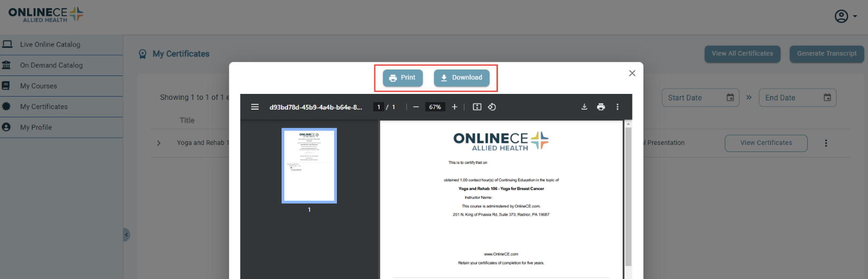Image resolution: width=868 pixels, height=279 pixels.
Task: Click the institution icon beside On Demand Catalog
Action: pyautogui.click(x=7, y=65)
